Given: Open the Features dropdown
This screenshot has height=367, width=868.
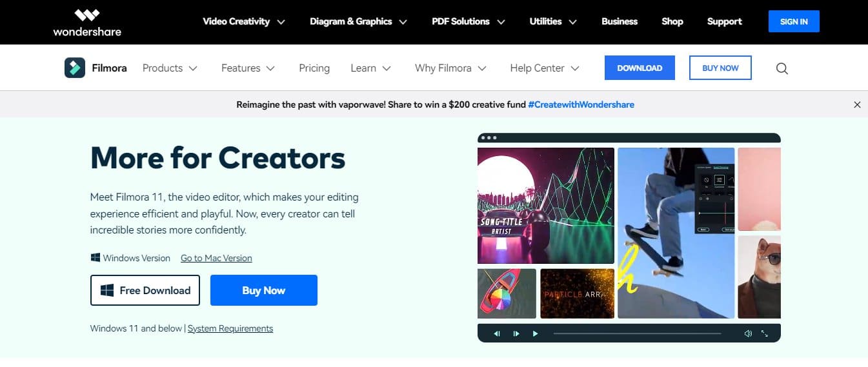Looking at the screenshot, I should (x=248, y=68).
